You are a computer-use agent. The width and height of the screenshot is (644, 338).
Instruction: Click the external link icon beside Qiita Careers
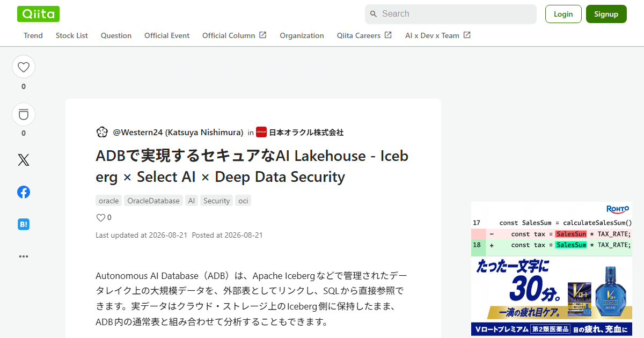(388, 35)
